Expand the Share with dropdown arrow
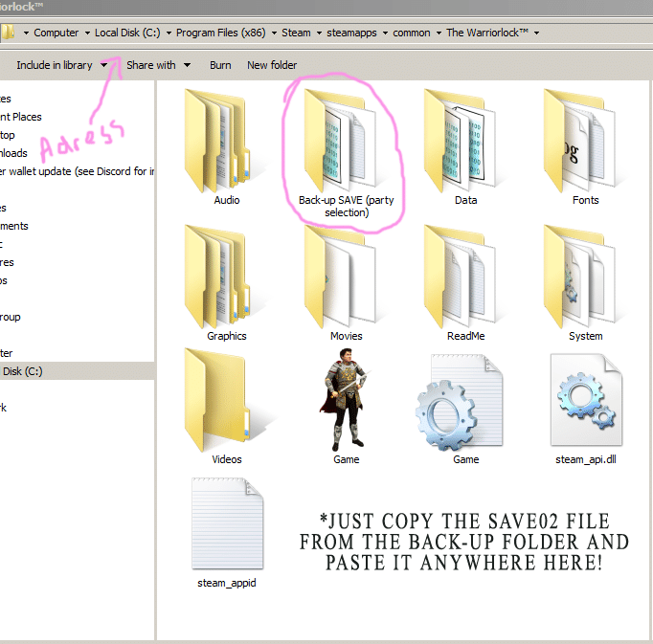This screenshot has height=644, width=653. (x=188, y=65)
